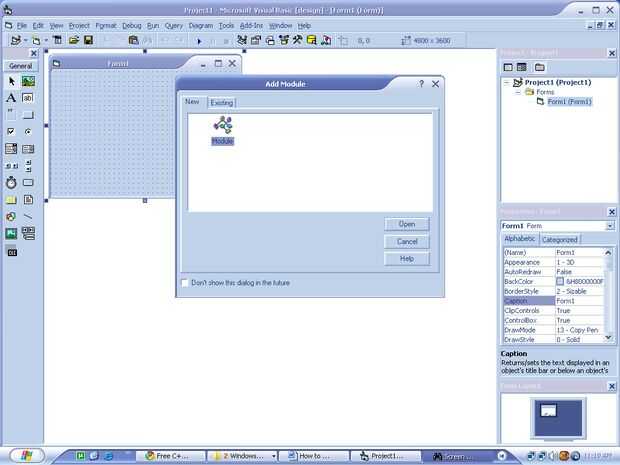Select the OptionButton control in the toolbox
Viewport: 620px width, 465px height.
pyautogui.click(x=28, y=131)
